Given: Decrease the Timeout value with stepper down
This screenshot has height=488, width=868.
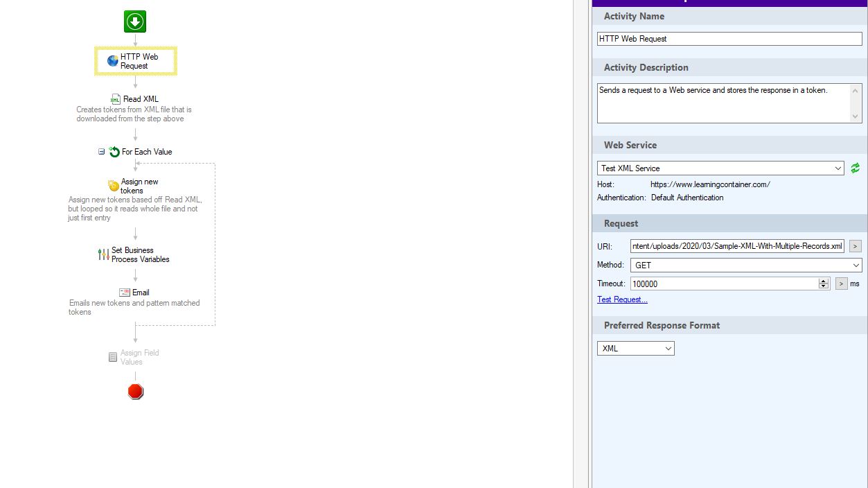Looking at the screenshot, I should (x=824, y=286).
